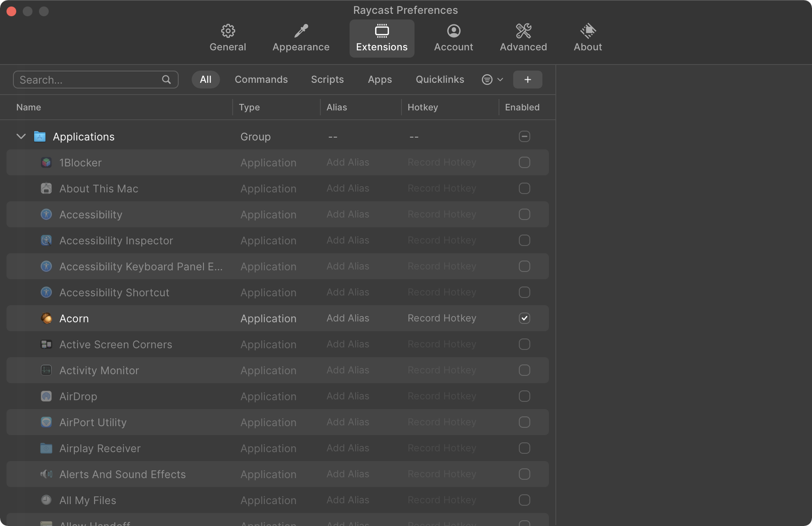
Task: Enable the 1Blocker application checkbox
Action: pyautogui.click(x=524, y=162)
